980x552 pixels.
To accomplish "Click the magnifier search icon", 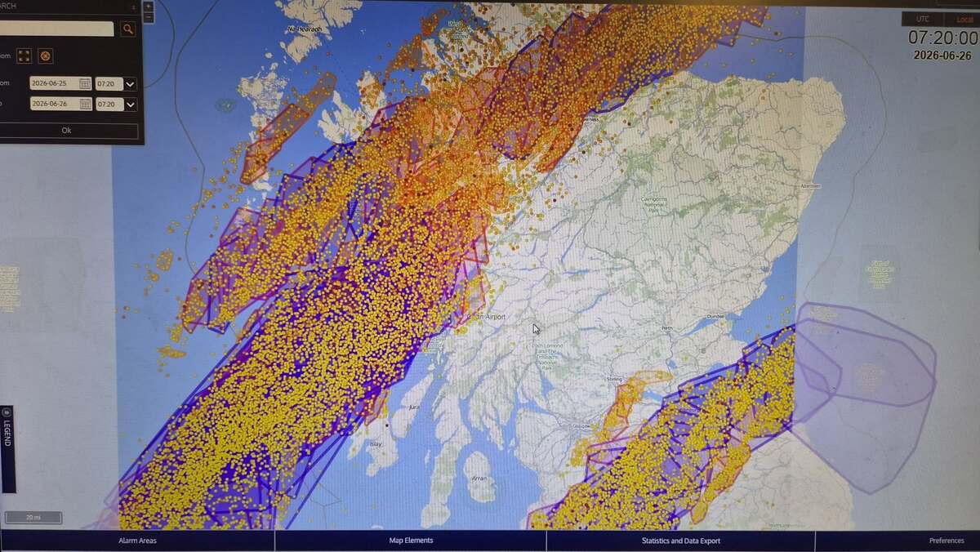I will [x=128, y=29].
